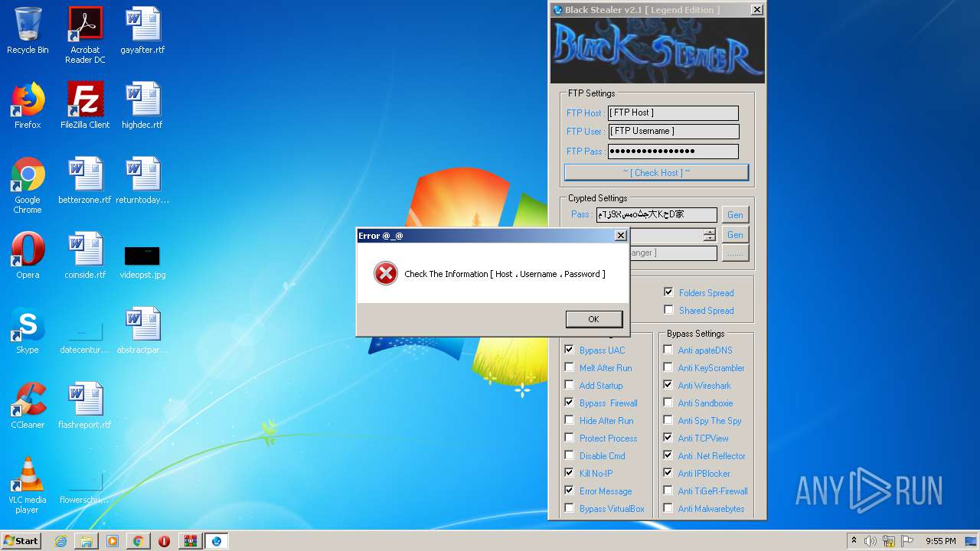Launch Skype from desktop
Viewport: 980px width, 551px height.
[28, 331]
